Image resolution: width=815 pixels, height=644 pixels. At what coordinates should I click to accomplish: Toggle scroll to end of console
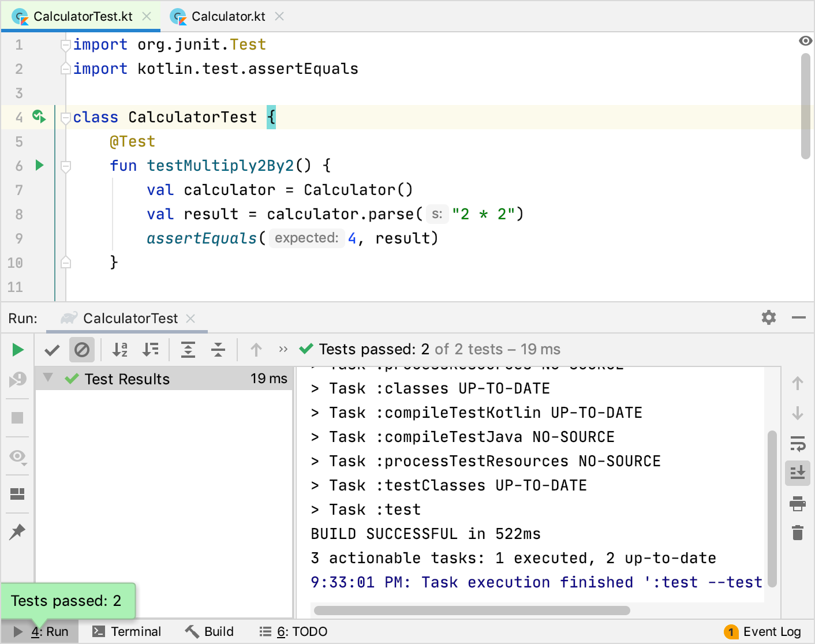tap(798, 473)
